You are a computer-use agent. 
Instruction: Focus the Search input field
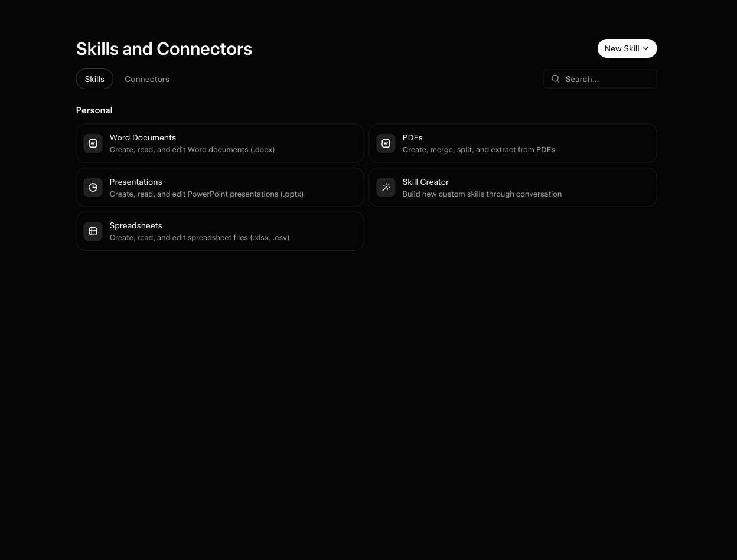[600, 79]
